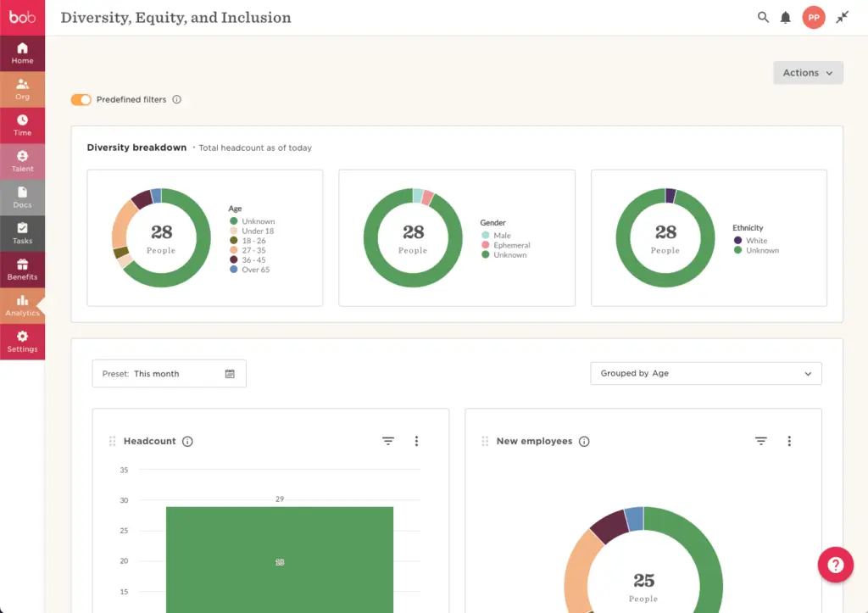868x613 pixels.
Task: Click New employees info icon
Action: pyautogui.click(x=584, y=442)
